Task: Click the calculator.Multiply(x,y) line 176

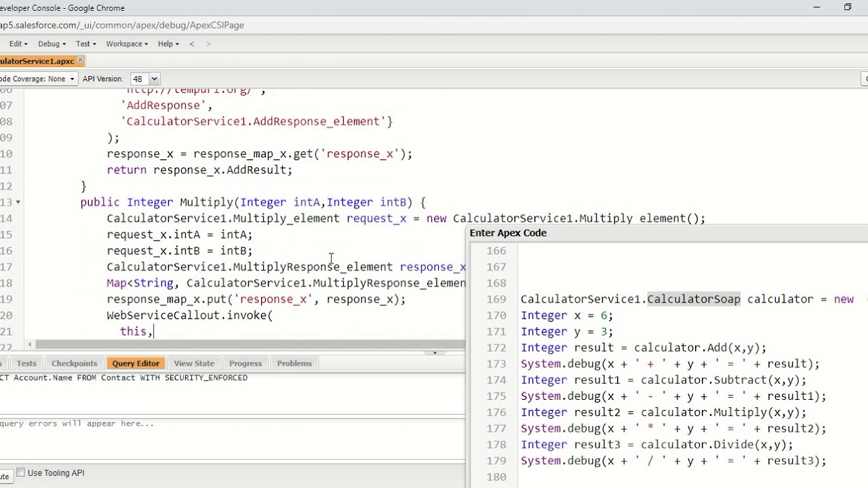Action: click(x=664, y=413)
